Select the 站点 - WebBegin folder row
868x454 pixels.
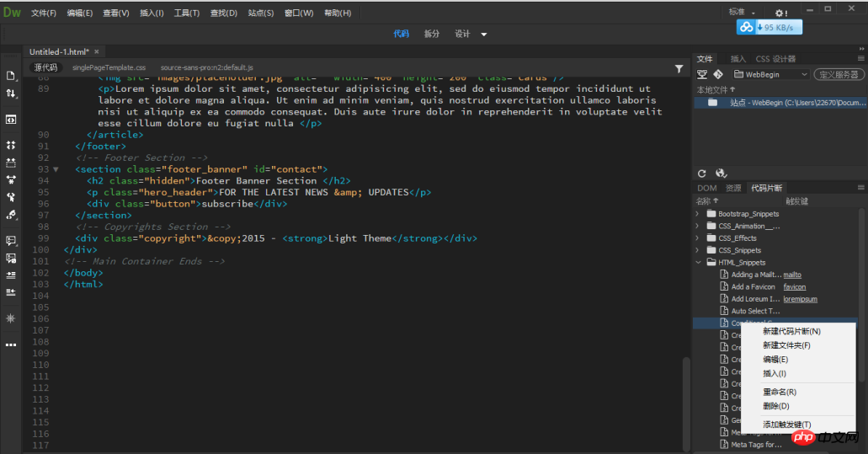coord(780,103)
